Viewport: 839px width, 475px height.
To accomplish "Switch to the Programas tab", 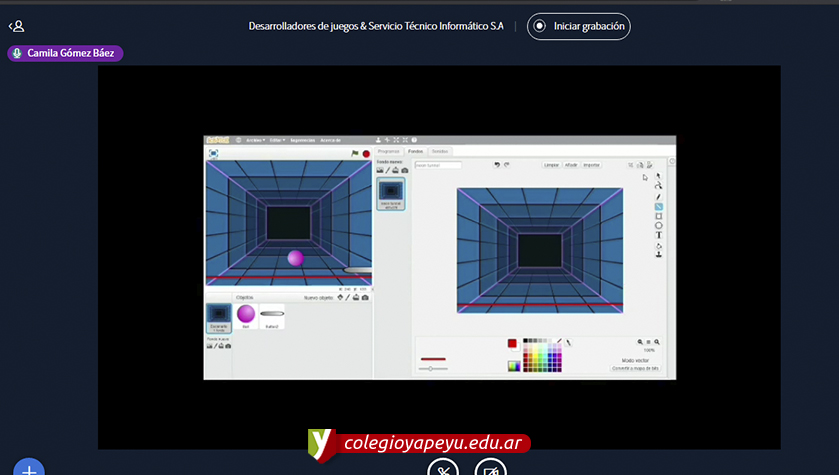I will (388, 151).
